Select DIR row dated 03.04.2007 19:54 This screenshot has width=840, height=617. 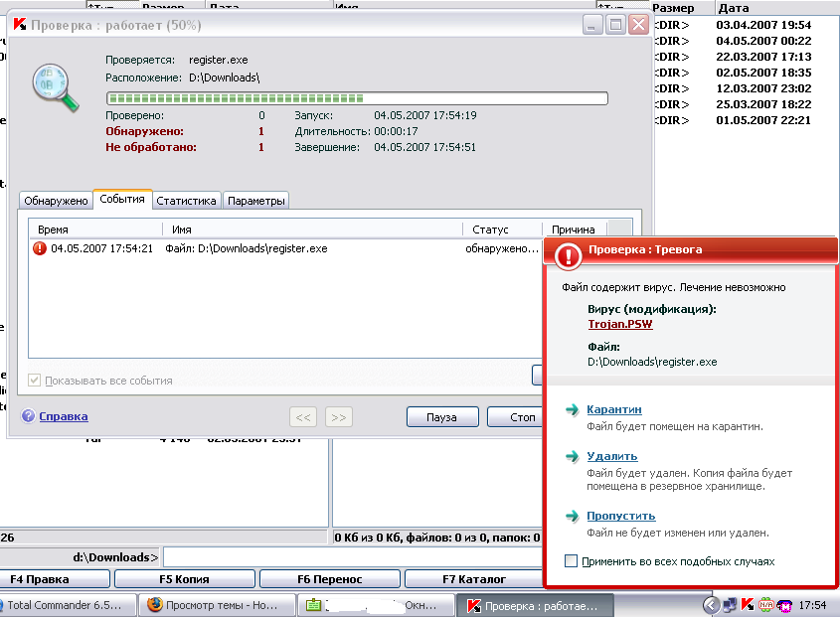click(745, 25)
